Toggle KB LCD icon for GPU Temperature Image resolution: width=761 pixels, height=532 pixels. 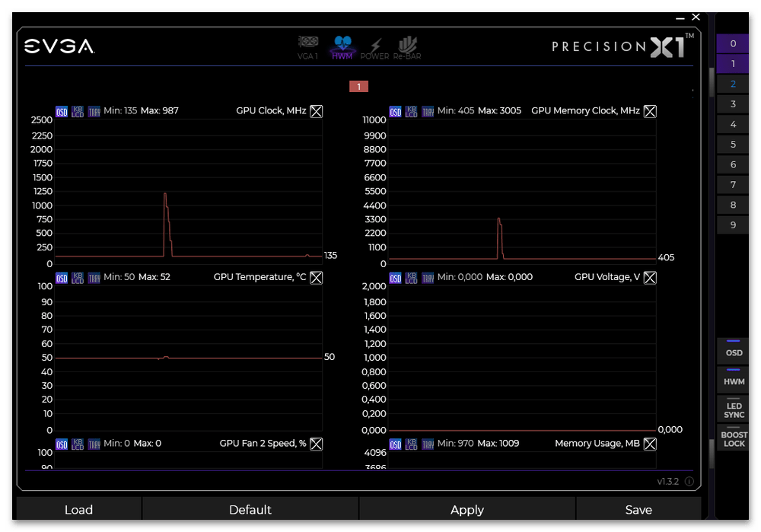pyautogui.click(x=78, y=278)
